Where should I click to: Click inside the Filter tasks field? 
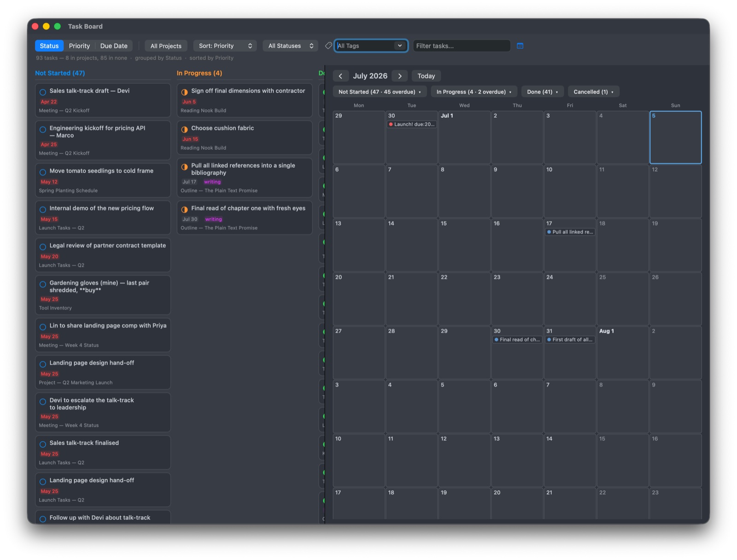click(x=462, y=46)
